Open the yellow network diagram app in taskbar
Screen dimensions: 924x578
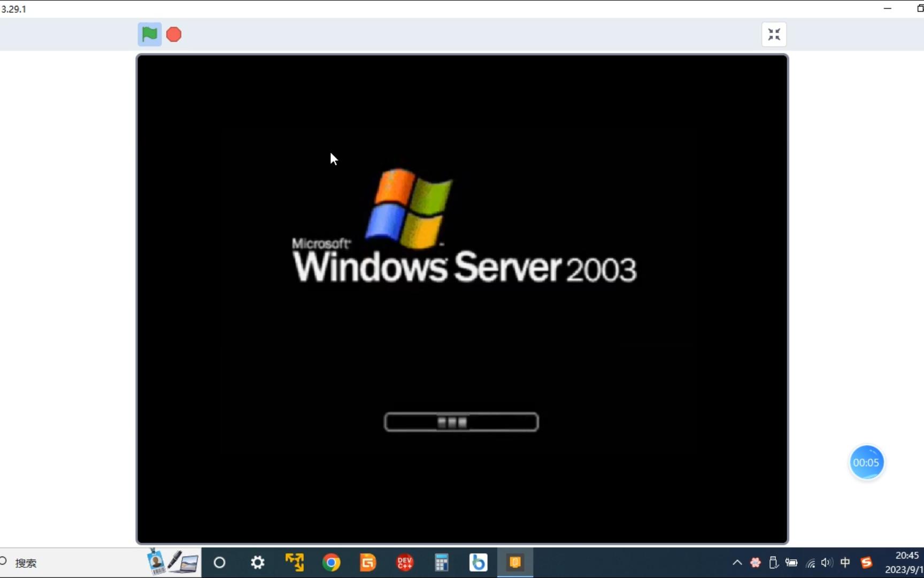tap(295, 562)
